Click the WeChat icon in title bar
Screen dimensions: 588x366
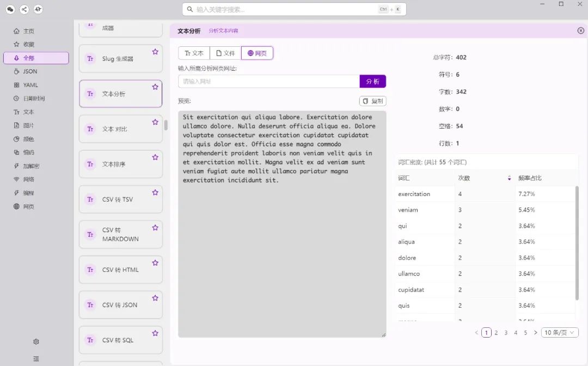pos(10,9)
